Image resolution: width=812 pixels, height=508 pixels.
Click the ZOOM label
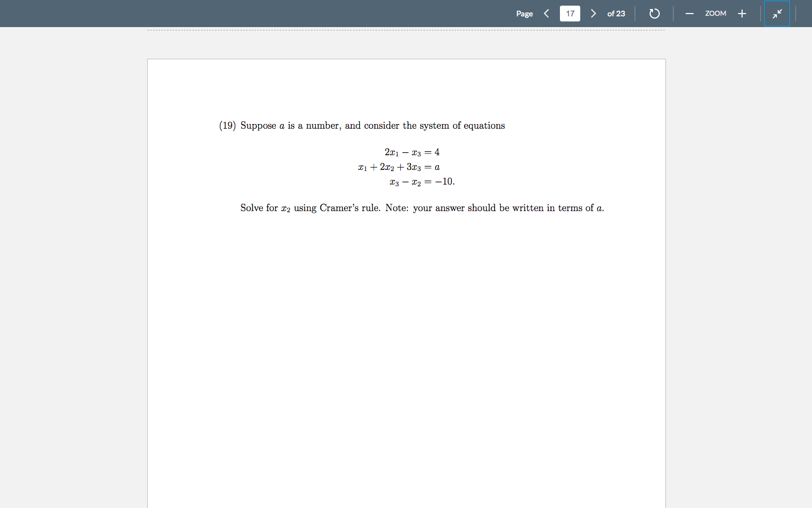pyautogui.click(x=716, y=14)
